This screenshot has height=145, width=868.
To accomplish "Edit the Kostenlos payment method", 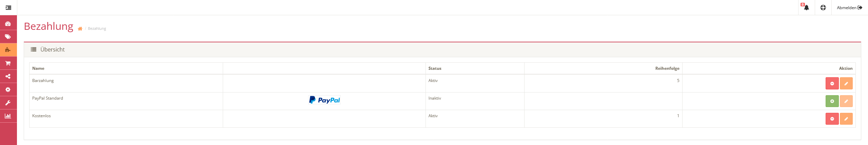I will click(x=846, y=119).
